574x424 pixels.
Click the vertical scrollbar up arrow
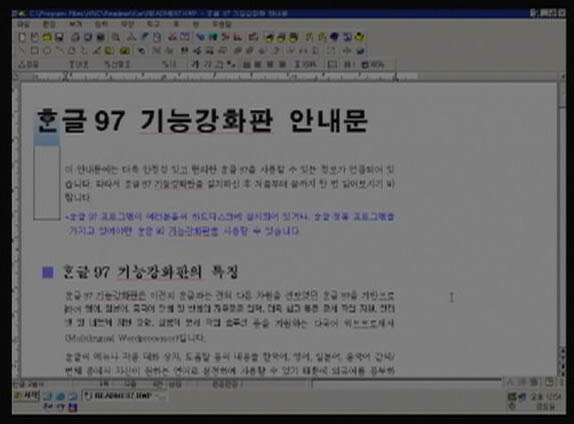click(x=562, y=77)
